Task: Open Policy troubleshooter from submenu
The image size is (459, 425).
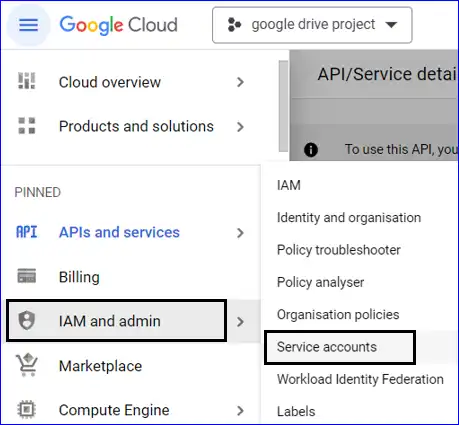Action: point(339,250)
